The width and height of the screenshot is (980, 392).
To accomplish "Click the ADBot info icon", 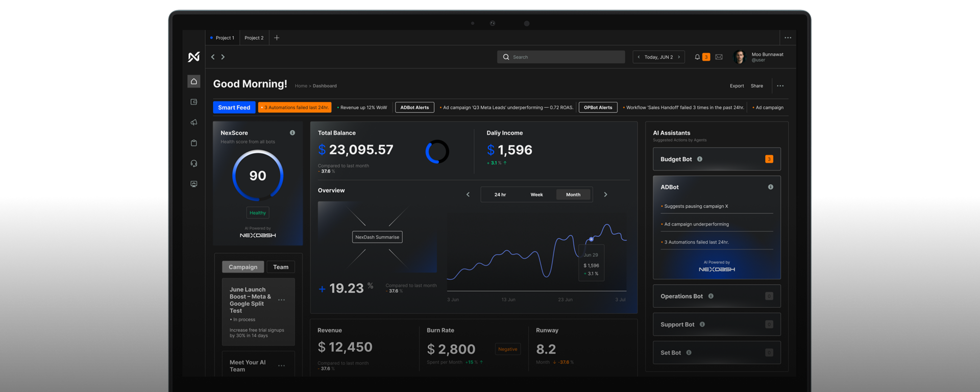I will coord(771,187).
